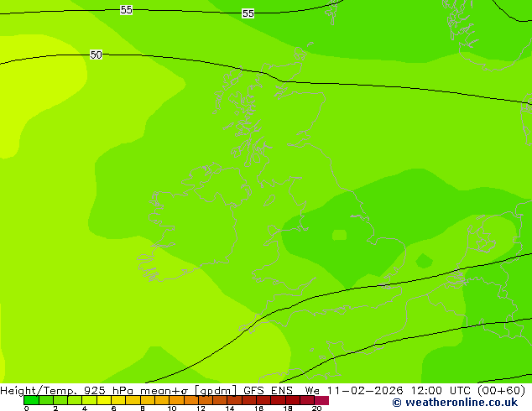Click the weatheronline.co.uk copyright text
The image size is (532, 411).
tap(455, 403)
